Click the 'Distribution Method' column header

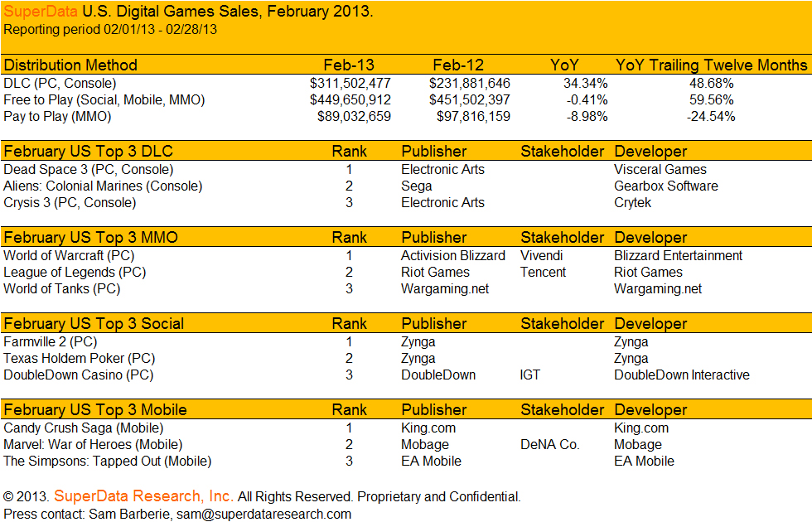pos(70,65)
